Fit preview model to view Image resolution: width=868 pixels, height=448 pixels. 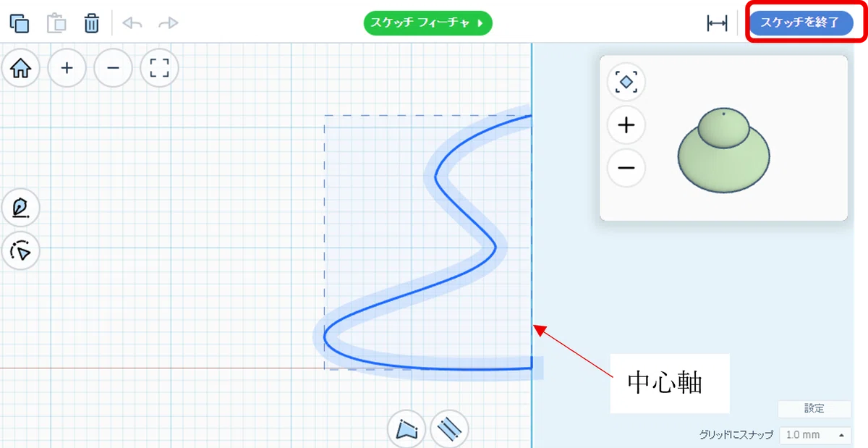pos(626,82)
